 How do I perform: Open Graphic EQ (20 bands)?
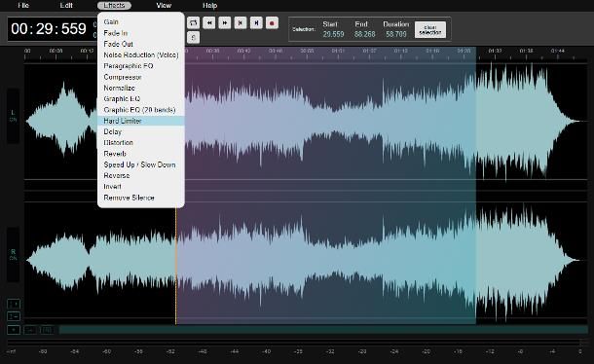[x=141, y=110]
